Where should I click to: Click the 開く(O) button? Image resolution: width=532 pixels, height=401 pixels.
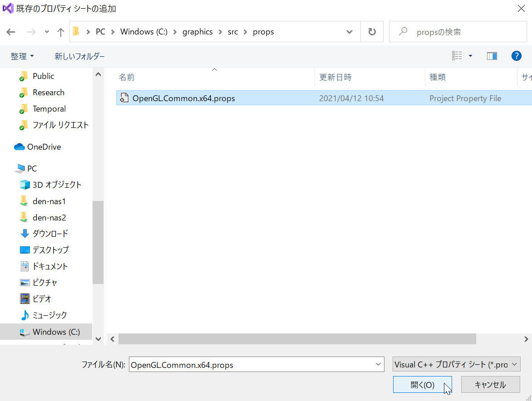tap(422, 385)
